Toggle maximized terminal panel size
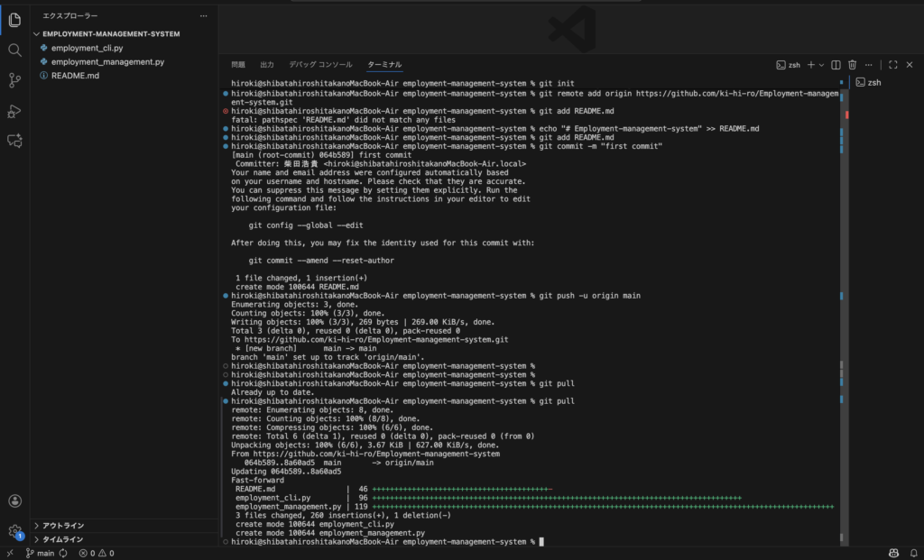924x560 pixels. tap(893, 65)
